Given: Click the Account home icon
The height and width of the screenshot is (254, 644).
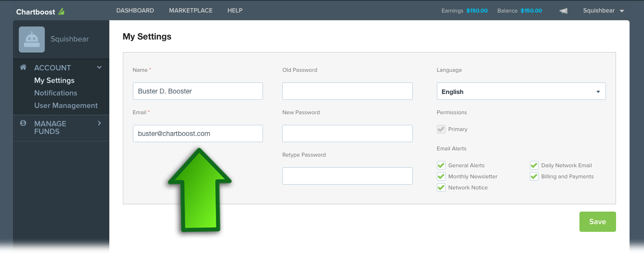Looking at the screenshot, I should click(x=23, y=67).
